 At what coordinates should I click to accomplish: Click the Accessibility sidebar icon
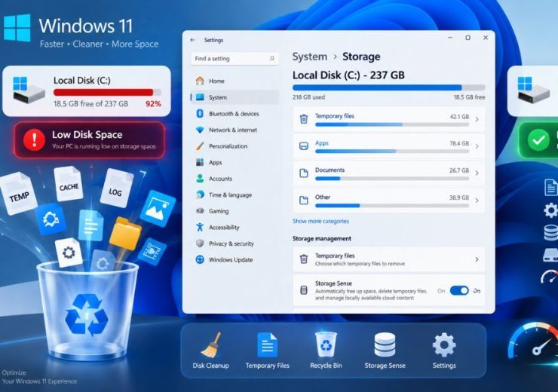coord(200,227)
